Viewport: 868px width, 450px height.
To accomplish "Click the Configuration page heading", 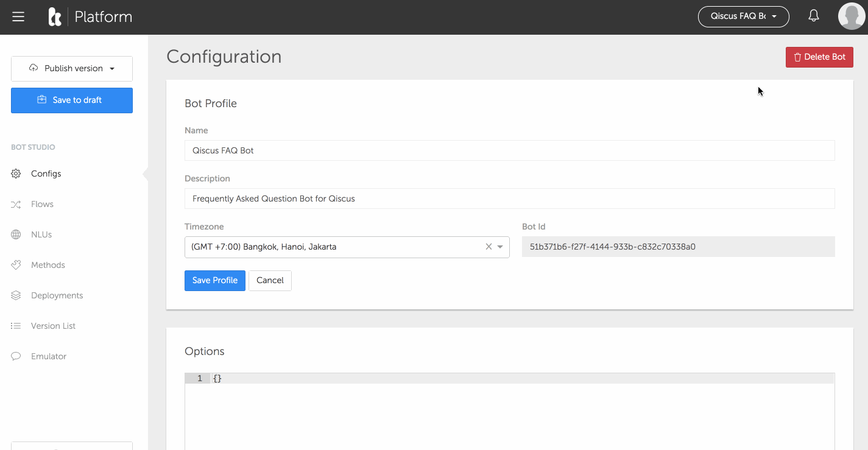I will point(224,57).
